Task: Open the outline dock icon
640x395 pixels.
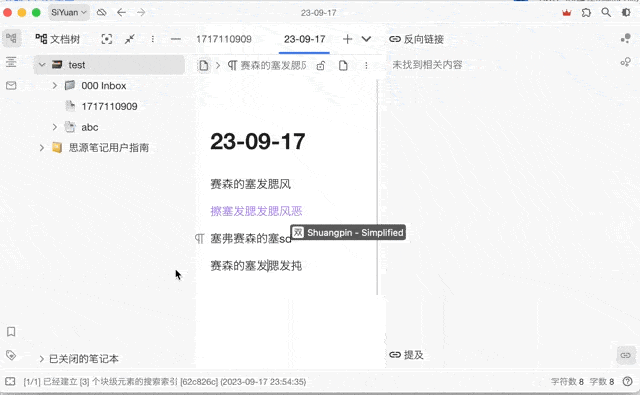Action: tap(11, 62)
